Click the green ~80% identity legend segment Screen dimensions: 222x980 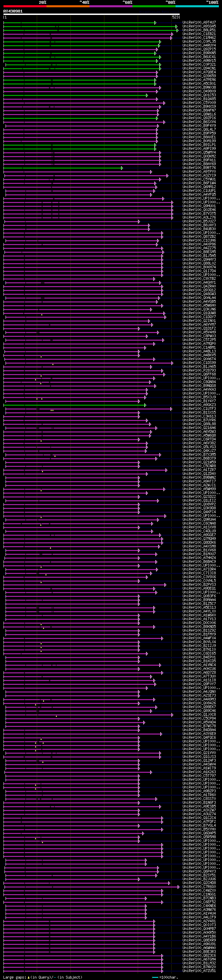[154, 6]
